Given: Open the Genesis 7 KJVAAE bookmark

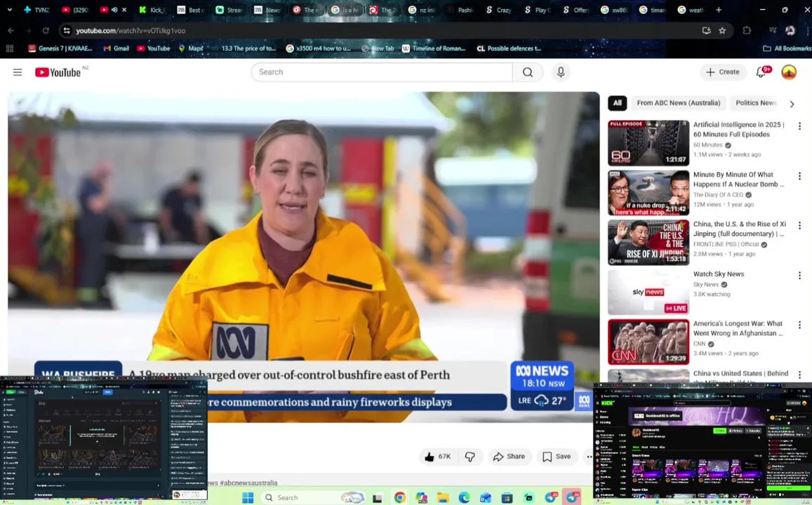Looking at the screenshot, I should point(60,48).
